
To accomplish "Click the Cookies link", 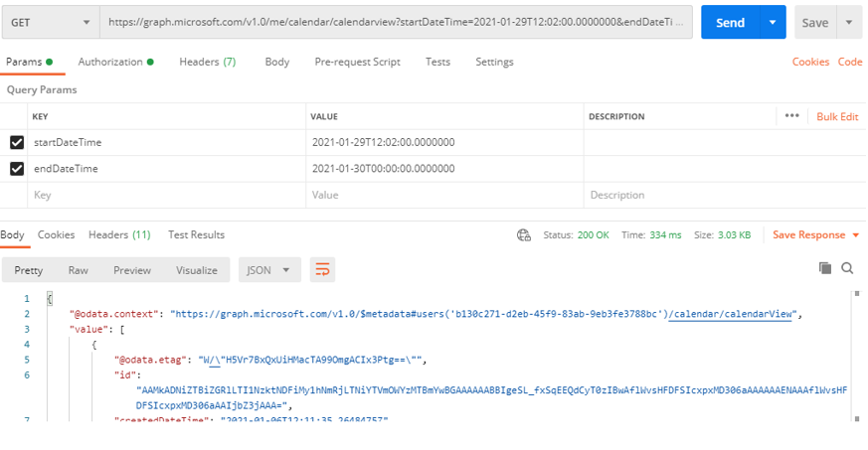I will 810,62.
